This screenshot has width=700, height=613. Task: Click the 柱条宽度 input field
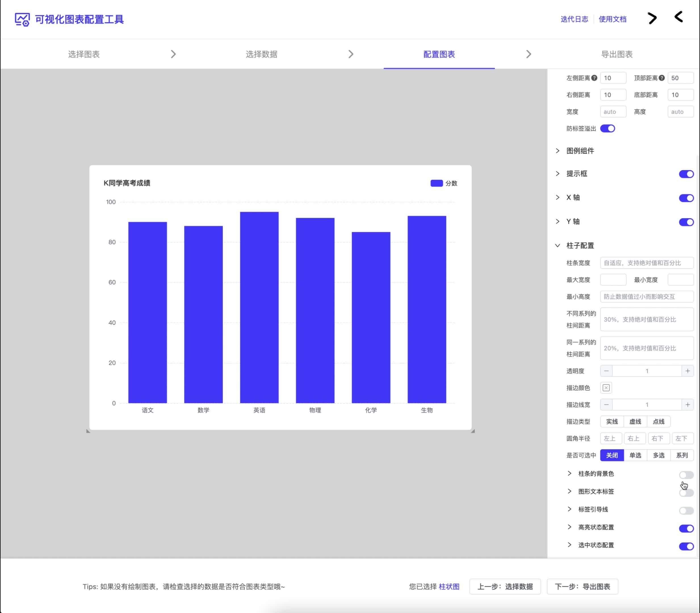[647, 263]
